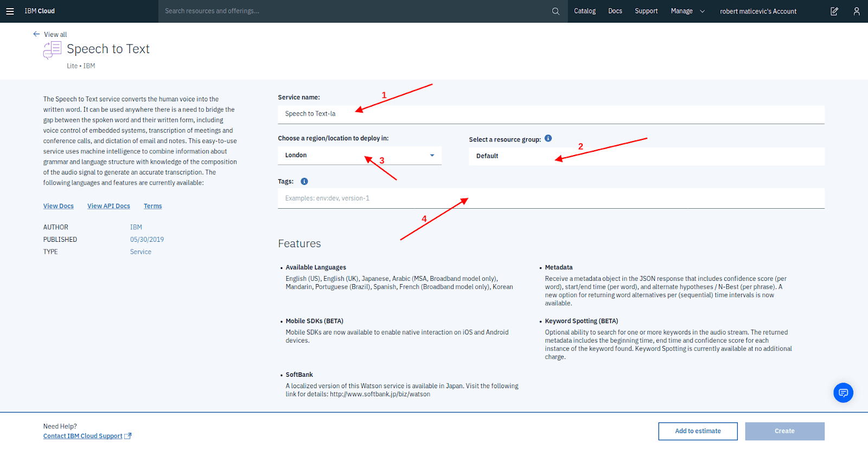868x450 pixels.
Task: Click the Service type link
Action: [x=141, y=252]
